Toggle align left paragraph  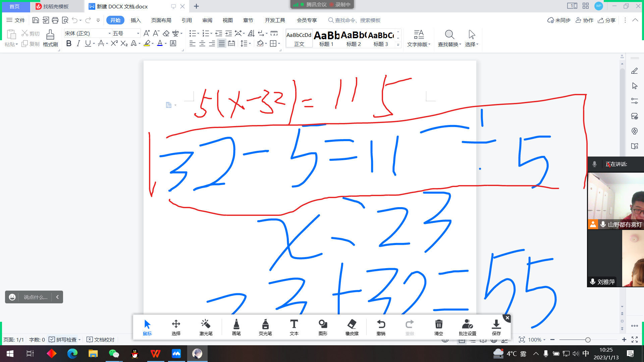coord(192,43)
